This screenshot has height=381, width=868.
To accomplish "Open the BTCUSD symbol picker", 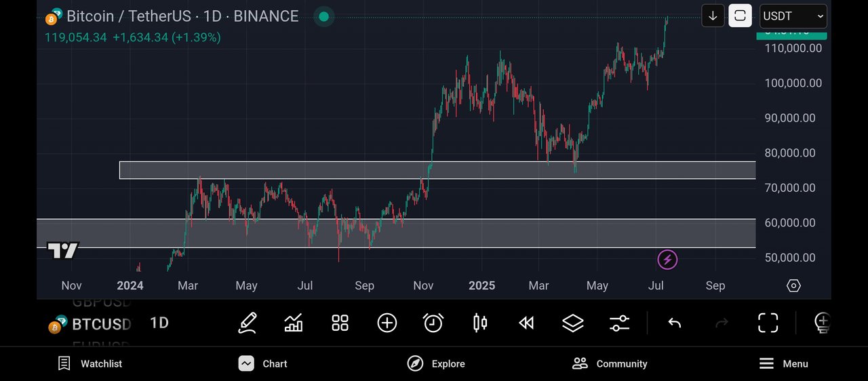I will point(89,325).
